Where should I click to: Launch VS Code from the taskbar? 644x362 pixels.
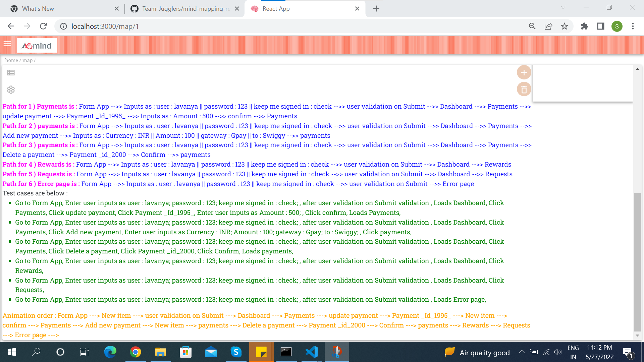coord(312,352)
